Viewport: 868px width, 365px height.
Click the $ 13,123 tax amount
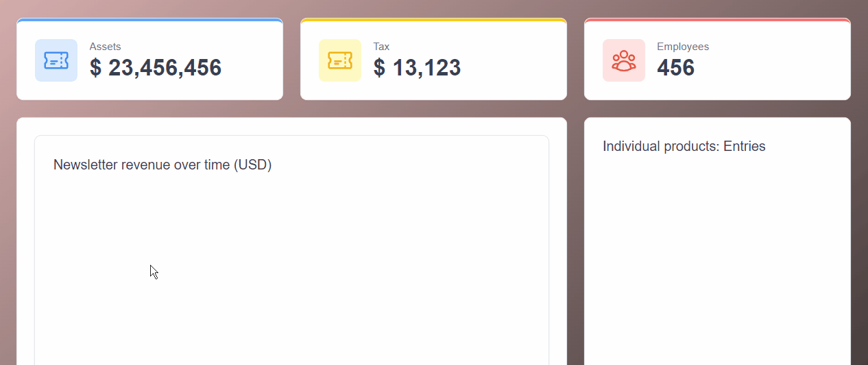pos(417,68)
